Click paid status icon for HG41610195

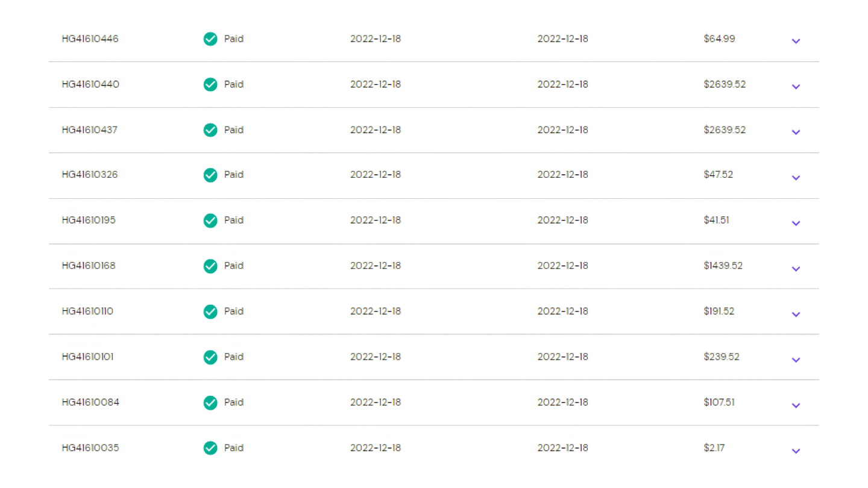pos(210,221)
